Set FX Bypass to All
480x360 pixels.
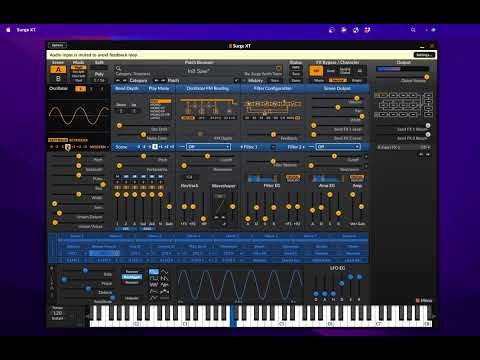click(x=360, y=71)
